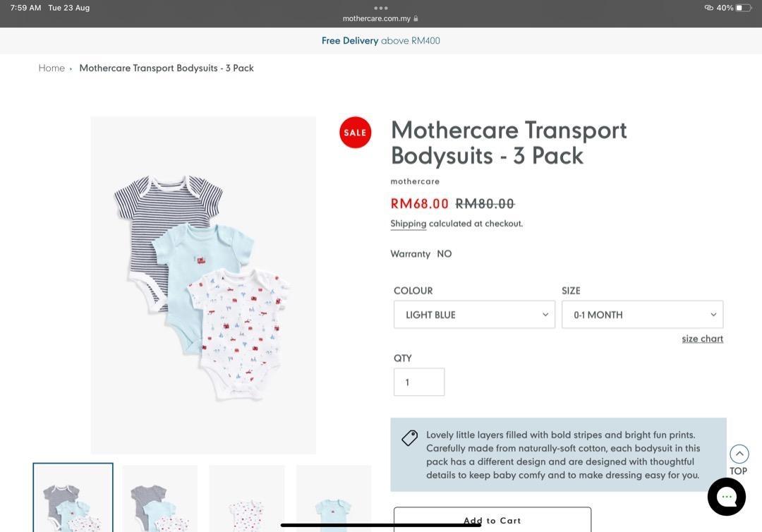Tap the battery icon in status bar
762x532 pixels.
pyautogui.click(x=743, y=8)
